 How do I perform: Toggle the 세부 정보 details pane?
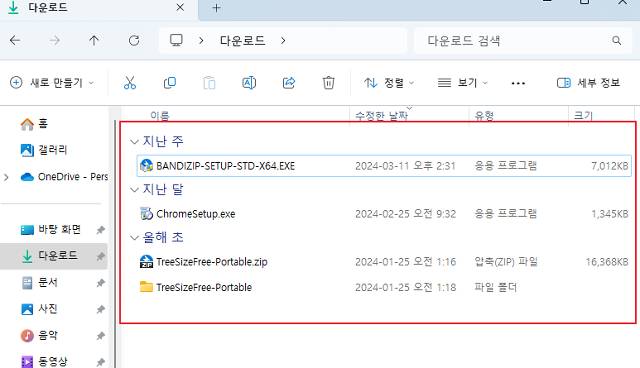588,83
